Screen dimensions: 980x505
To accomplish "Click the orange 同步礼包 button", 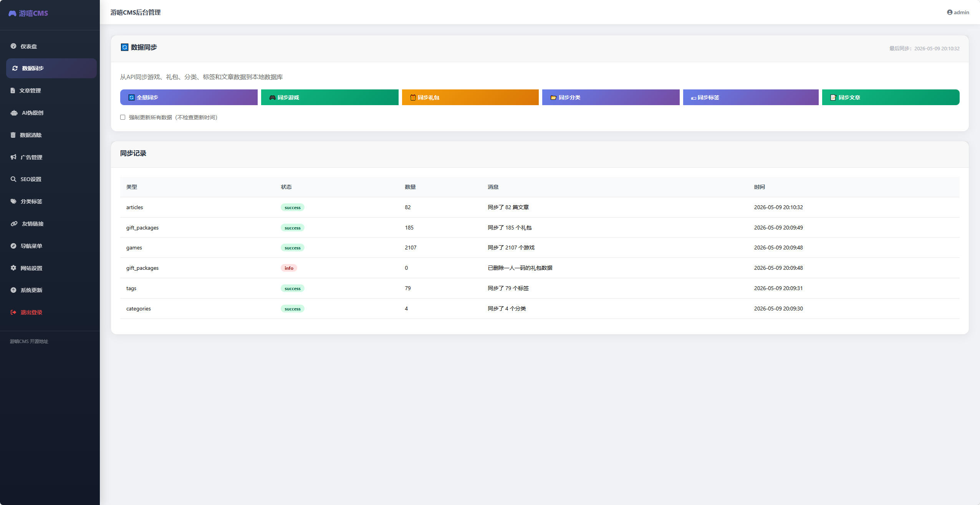I will click(x=470, y=97).
